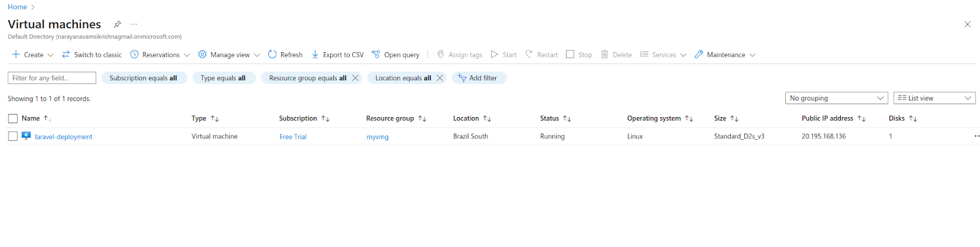Sort by Resource group column
980x247 pixels.
coord(396,118)
